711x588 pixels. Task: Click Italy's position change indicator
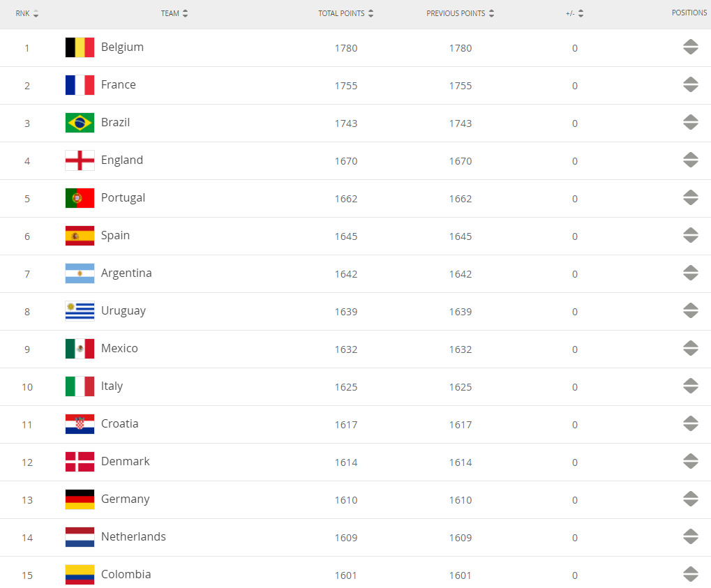pos(690,386)
